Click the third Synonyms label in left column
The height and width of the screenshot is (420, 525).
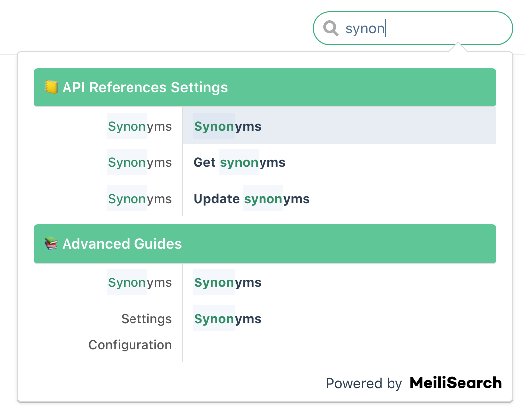[139, 199]
